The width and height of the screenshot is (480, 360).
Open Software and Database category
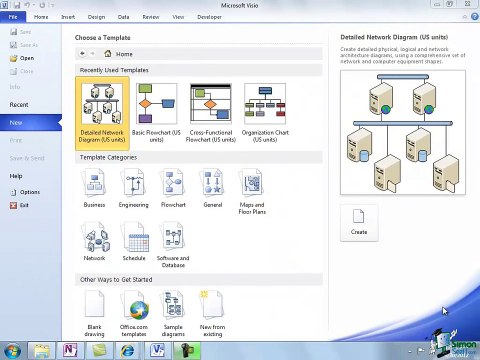coord(173,245)
